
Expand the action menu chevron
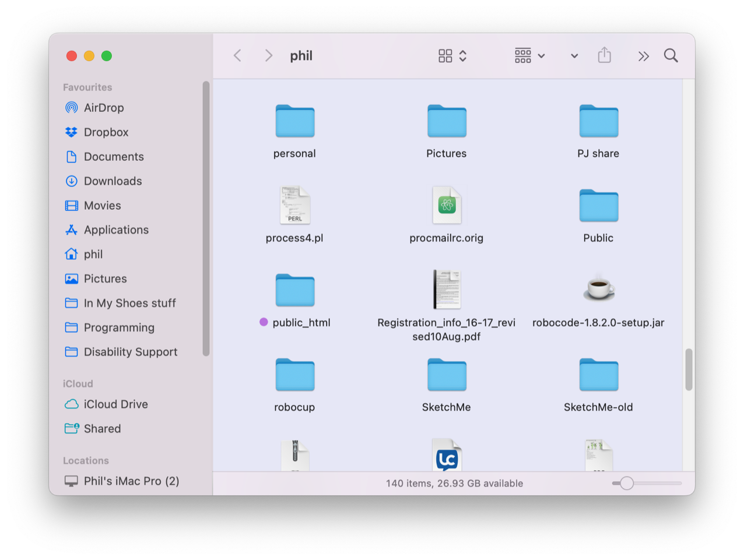pos(574,56)
